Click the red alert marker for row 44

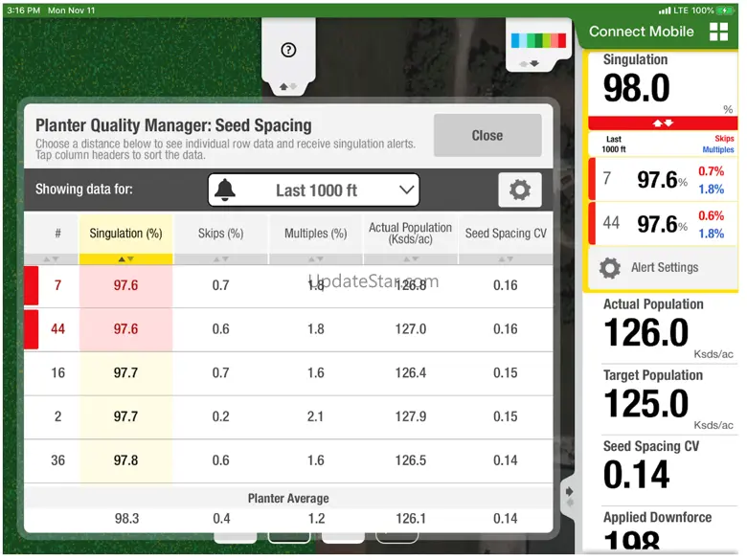(x=32, y=329)
